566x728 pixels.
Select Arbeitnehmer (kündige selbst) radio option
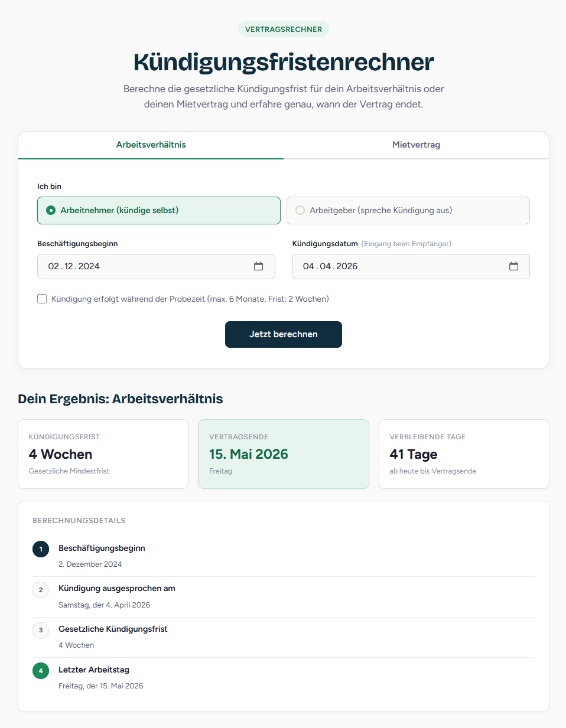point(159,210)
